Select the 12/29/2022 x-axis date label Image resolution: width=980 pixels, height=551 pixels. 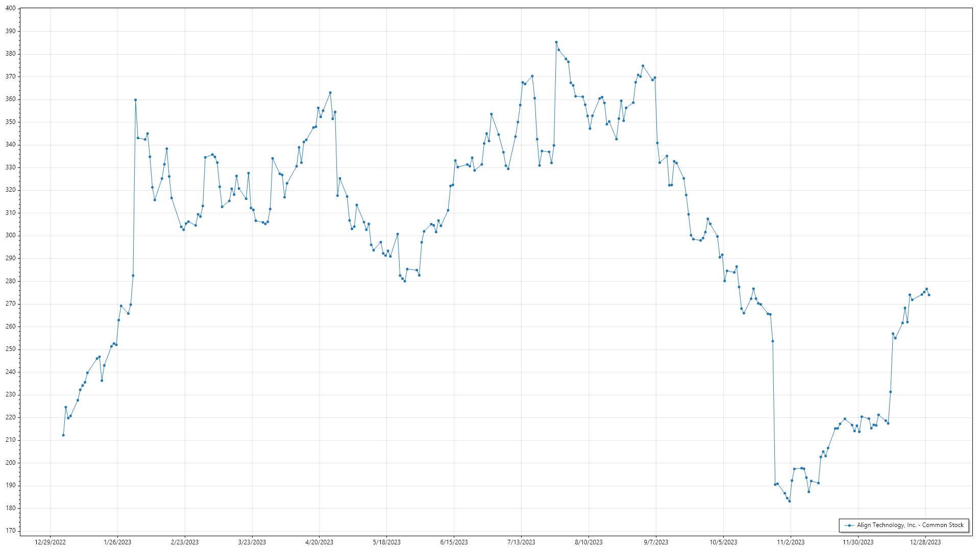[50, 542]
